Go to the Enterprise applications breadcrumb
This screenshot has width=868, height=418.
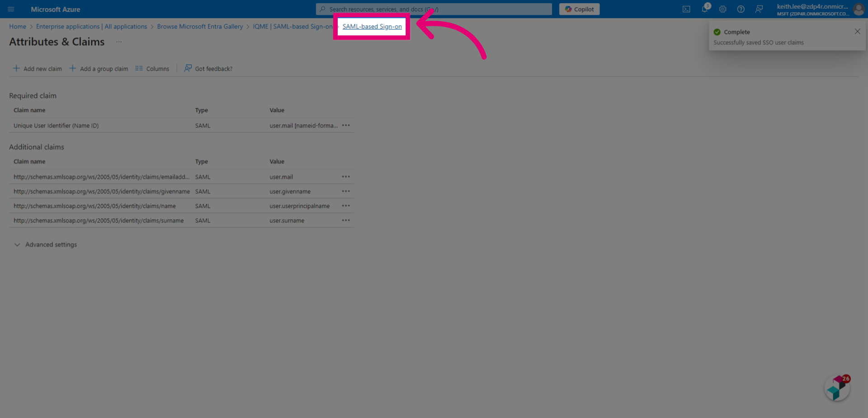[92, 27]
